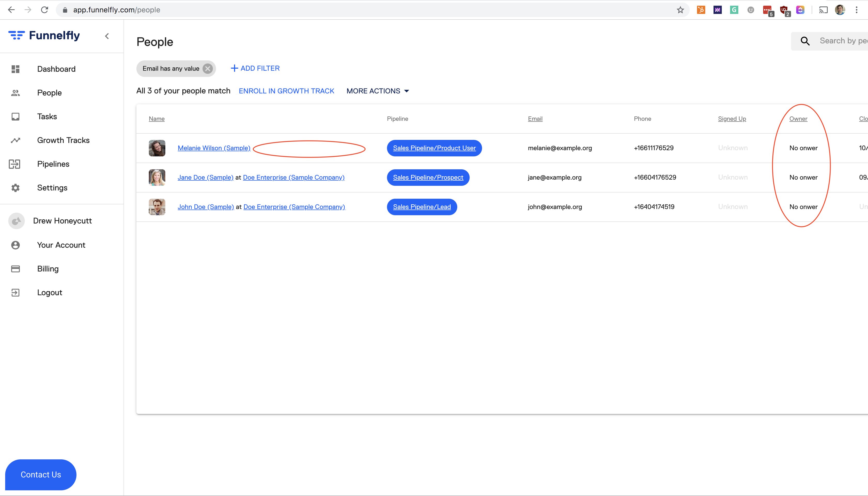Image resolution: width=868 pixels, height=496 pixels.
Task: Open Your Account in sidebar menu
Action: [61, 245]
